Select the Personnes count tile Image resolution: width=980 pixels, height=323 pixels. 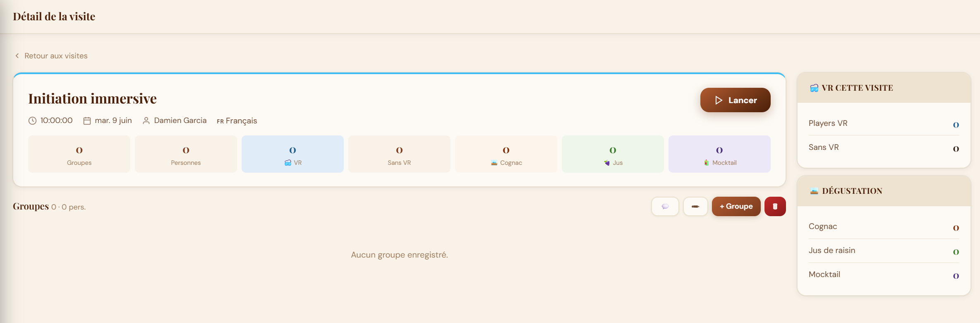(186, 154)
